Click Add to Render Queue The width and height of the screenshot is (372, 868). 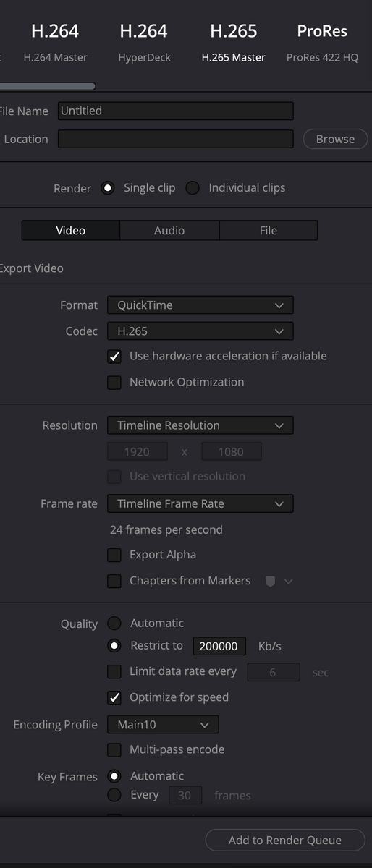(285, 840)
